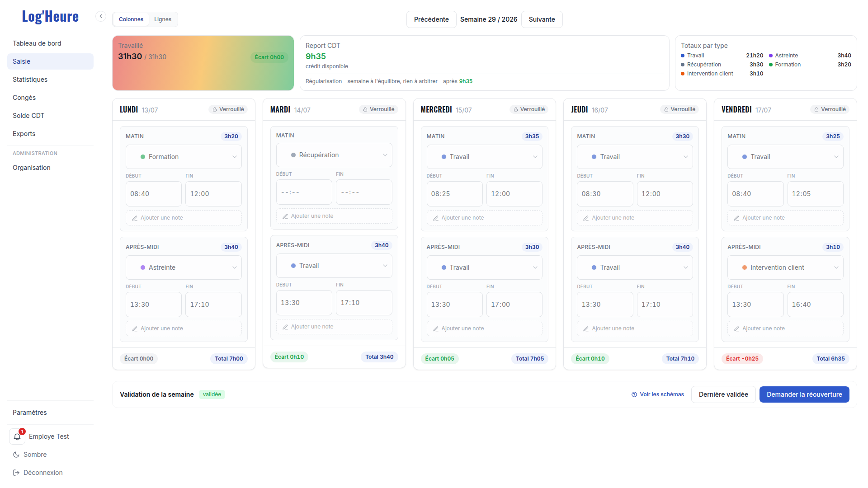The image size is (868, 488).
Task: Click the Log'Heure logo
Action: [x=50, y=17]
